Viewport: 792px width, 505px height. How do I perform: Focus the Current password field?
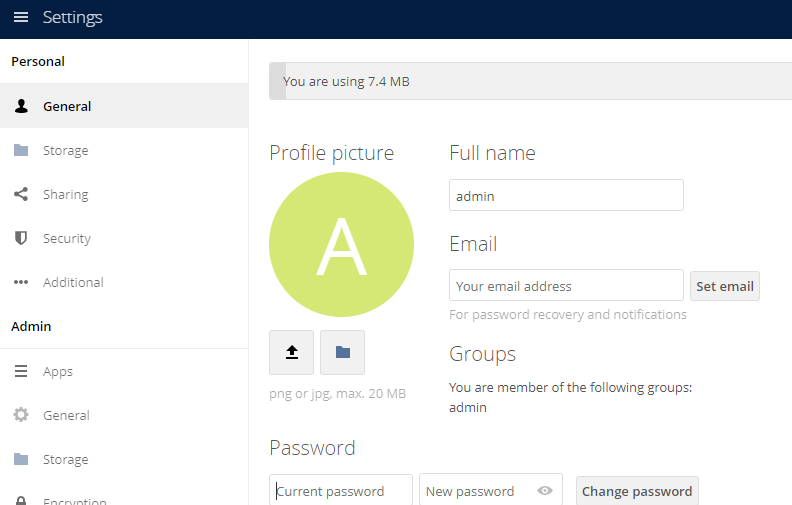pos(341,490)
